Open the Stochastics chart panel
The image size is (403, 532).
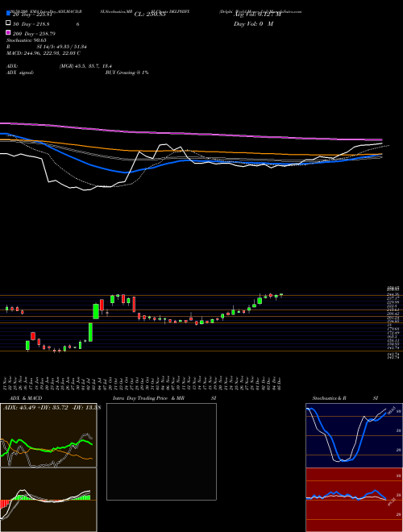(x=355, y=435)
